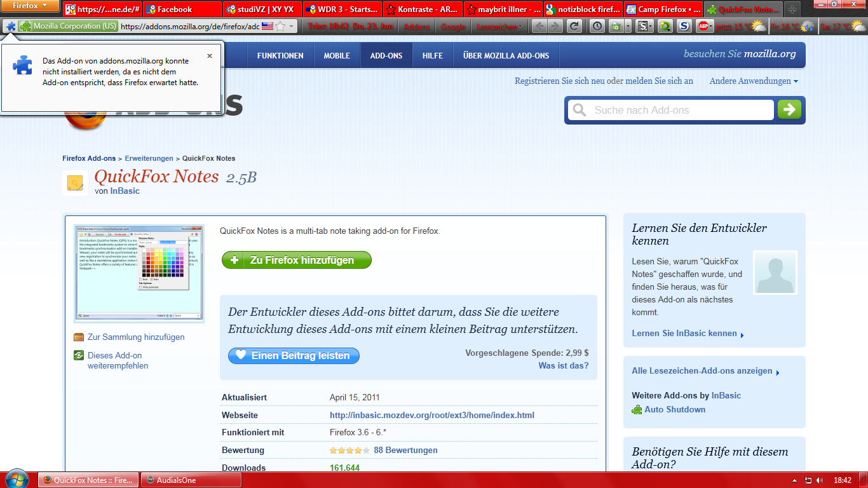Image resolution: width=868 pixels, height=488 pixels.
Task: Switch to the maybrit illner tab
Action: (x=503, y=10)
